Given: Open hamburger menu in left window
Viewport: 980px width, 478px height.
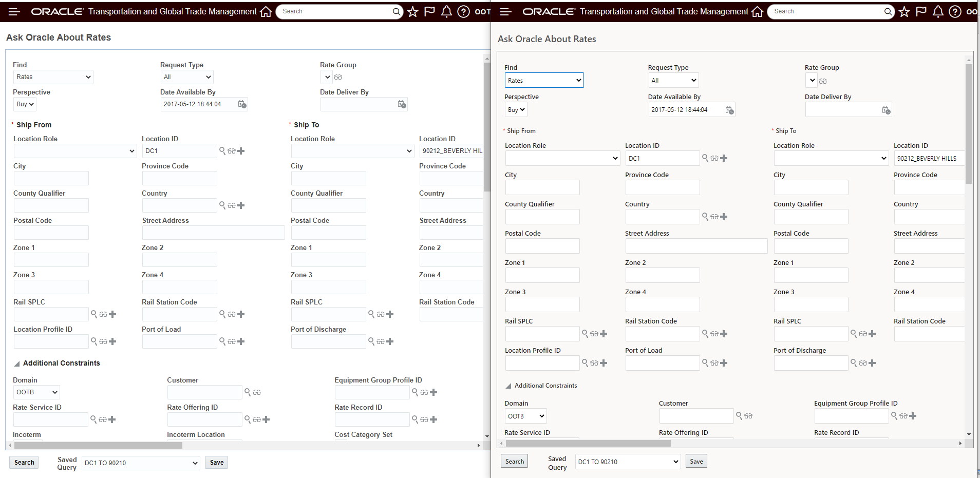Looking at the screenshot, I should 14,11.
